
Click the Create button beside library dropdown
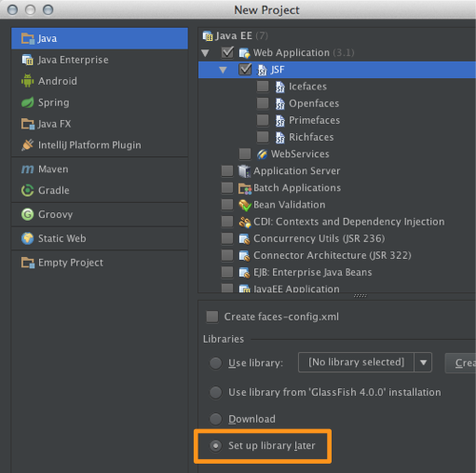pyautogui.click(x=460, y=362)
